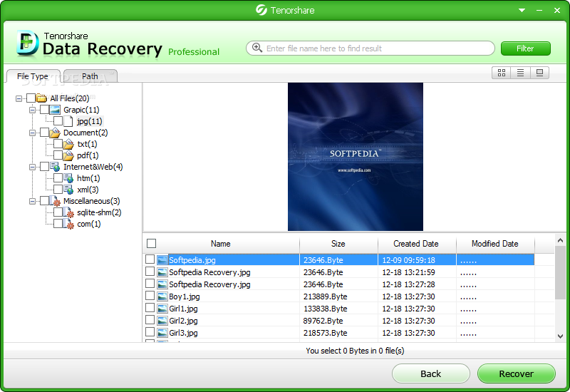Click file list scrollbar down arrow
Viewport: 570px width, 392px height.
[560, 336]
